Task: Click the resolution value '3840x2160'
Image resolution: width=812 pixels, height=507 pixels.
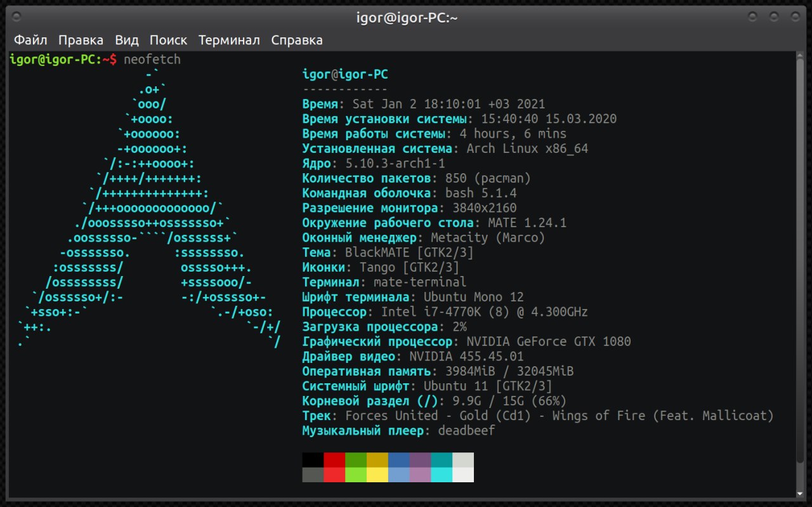Action: 485,208
